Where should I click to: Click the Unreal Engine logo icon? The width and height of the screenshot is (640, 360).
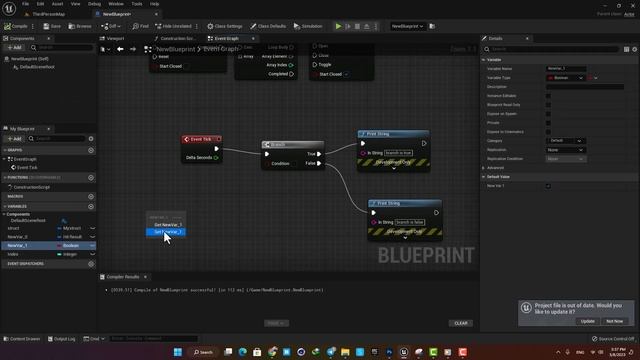click(9, 8)
